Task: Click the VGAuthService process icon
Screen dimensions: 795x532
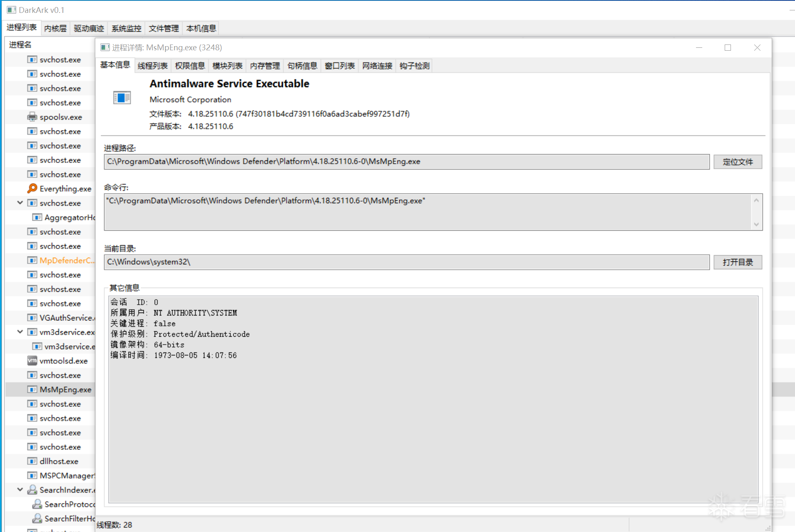Action: tap(32, 318)
